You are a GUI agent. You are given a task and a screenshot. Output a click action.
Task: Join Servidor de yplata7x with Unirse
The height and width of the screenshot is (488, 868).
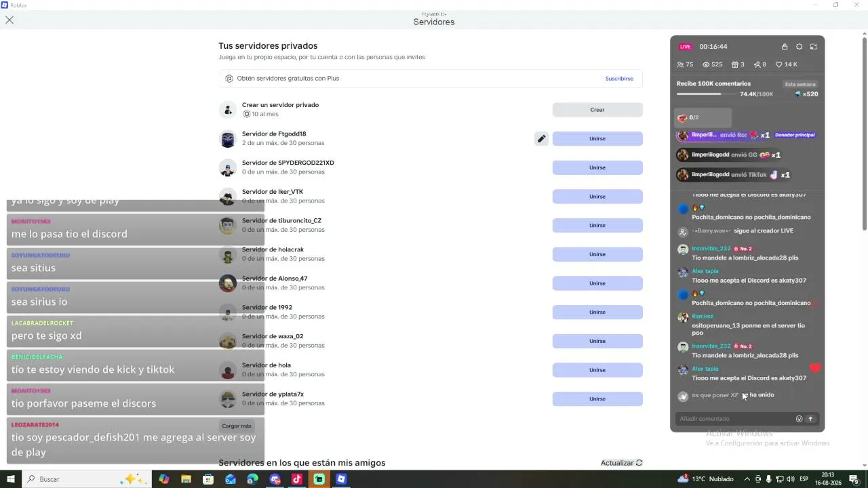[x=597, y=399]
